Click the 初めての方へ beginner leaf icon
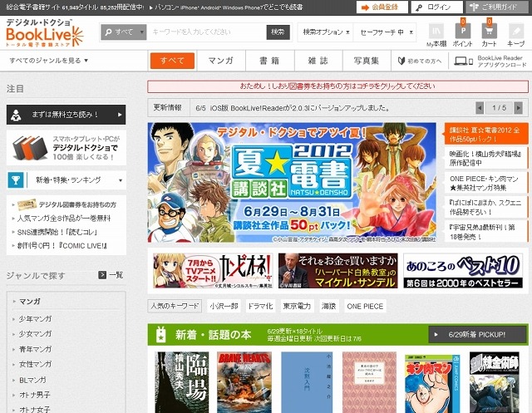This screenshot has width=532, height=413. click(x=401, y=61)
